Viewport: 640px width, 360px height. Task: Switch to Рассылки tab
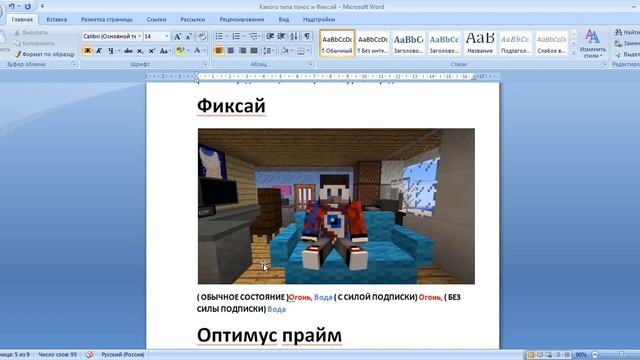193,19
